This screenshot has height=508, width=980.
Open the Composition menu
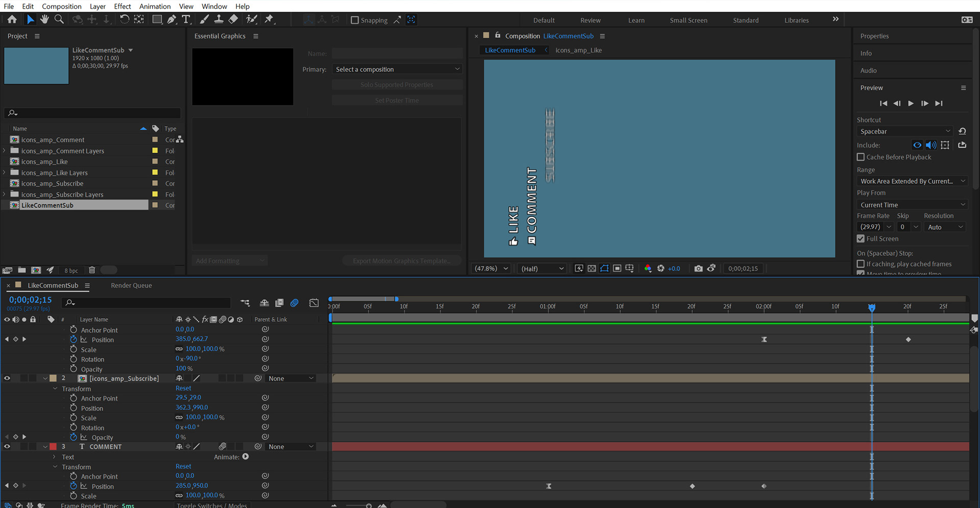62,6
